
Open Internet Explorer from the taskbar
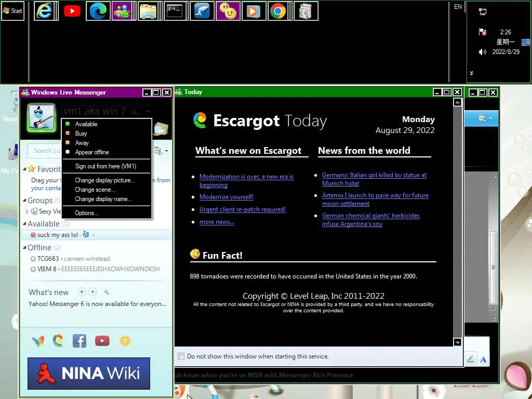pos(44,11)
